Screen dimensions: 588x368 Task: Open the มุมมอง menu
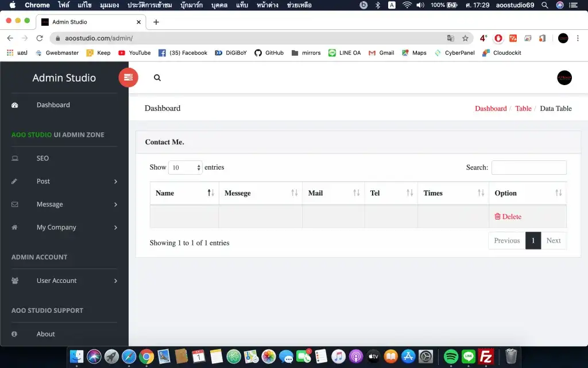[x=110, y=5]
